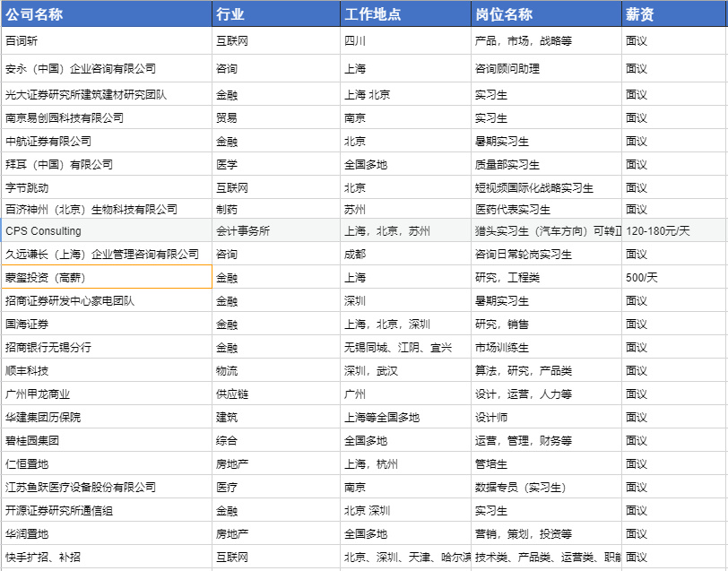Click the cell 中航证券有限公司
This screenshot has width=728, height=571.
click(x=107, y=141)
